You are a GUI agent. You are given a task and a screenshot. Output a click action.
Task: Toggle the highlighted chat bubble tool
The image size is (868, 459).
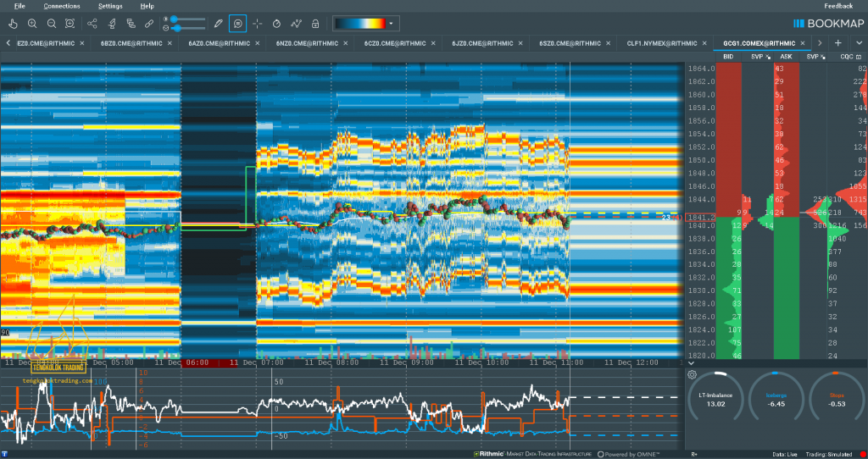tap(238, 24)
